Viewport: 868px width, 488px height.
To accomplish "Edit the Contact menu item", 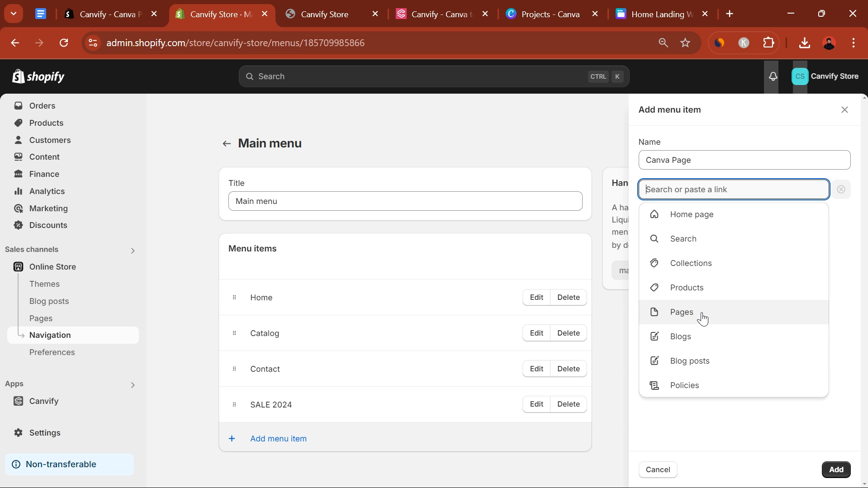I will click(536, 369).
